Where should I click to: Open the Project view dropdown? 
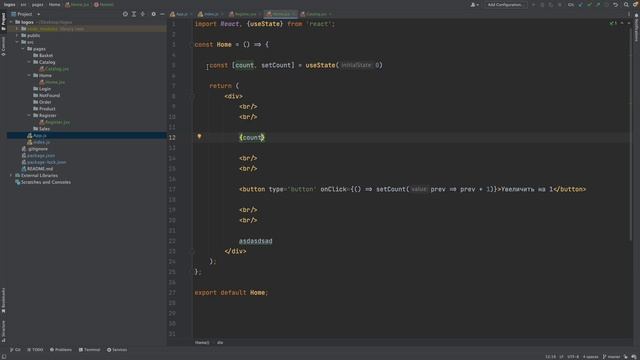[25, 14]
